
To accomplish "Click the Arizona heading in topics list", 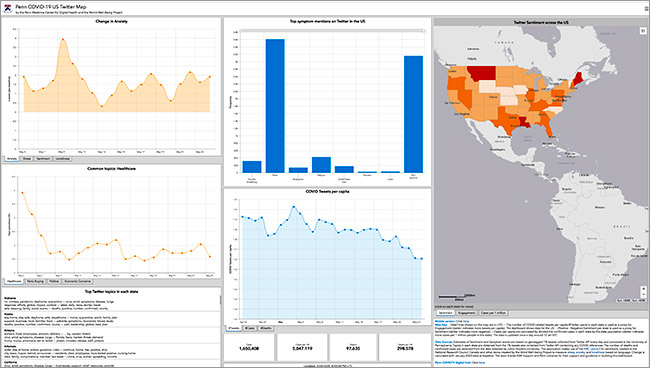I will (10, 330).
